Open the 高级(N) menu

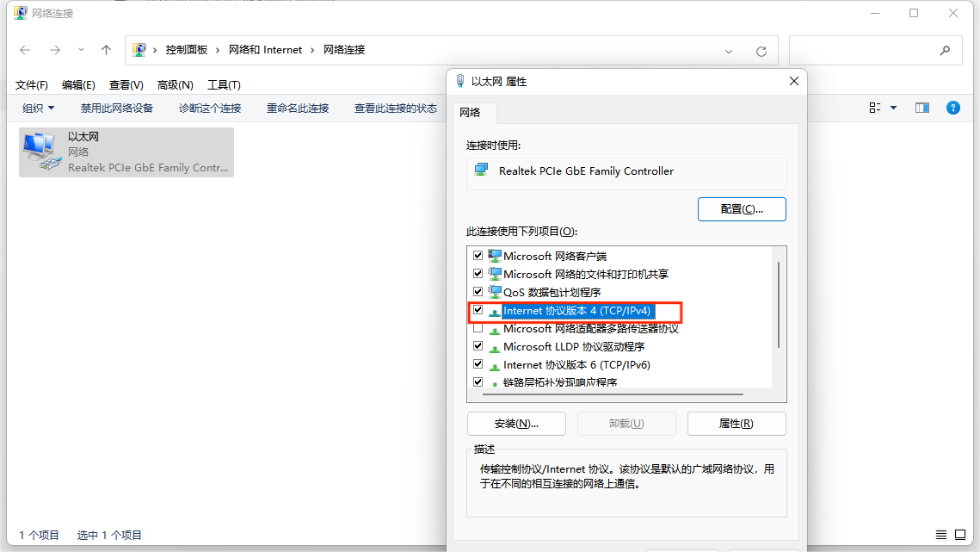[x=175, y=84]
